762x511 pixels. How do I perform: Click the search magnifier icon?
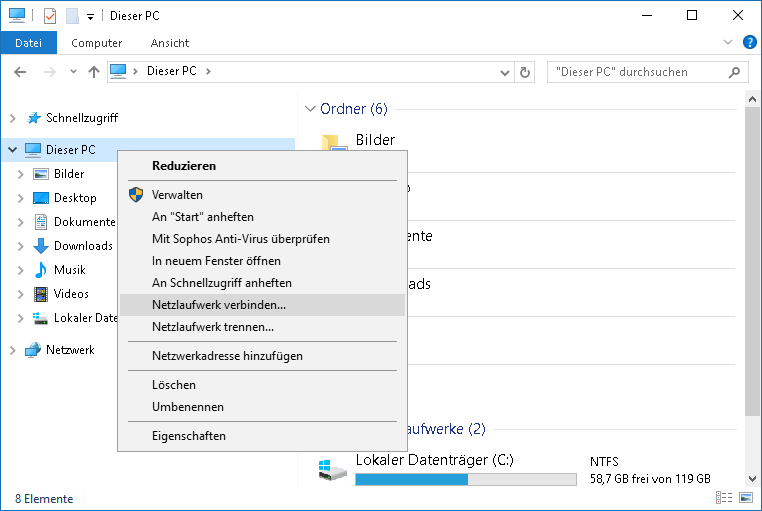point(735,72)
